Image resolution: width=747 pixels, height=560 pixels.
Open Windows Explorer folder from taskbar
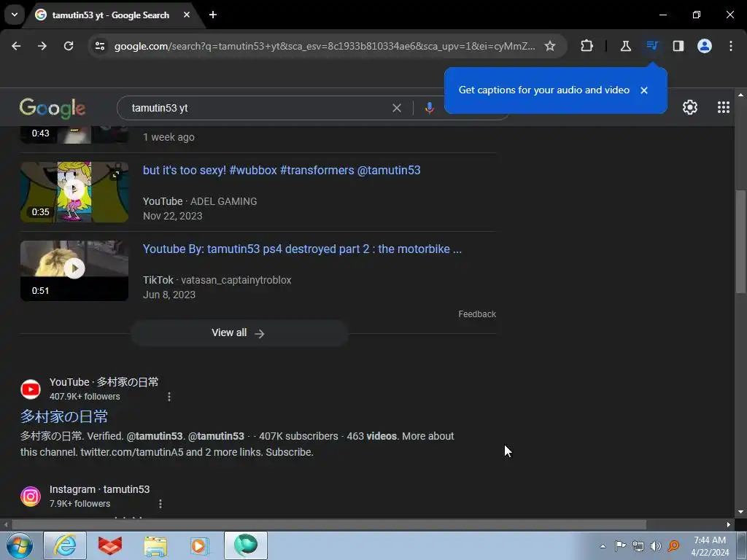[155, 545]
